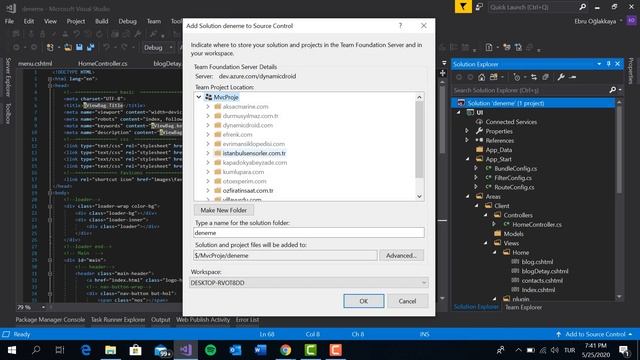The width and height of the screenshot is (640, 360).
Task: Open the Windows Start menu
Action: (11, 350)
